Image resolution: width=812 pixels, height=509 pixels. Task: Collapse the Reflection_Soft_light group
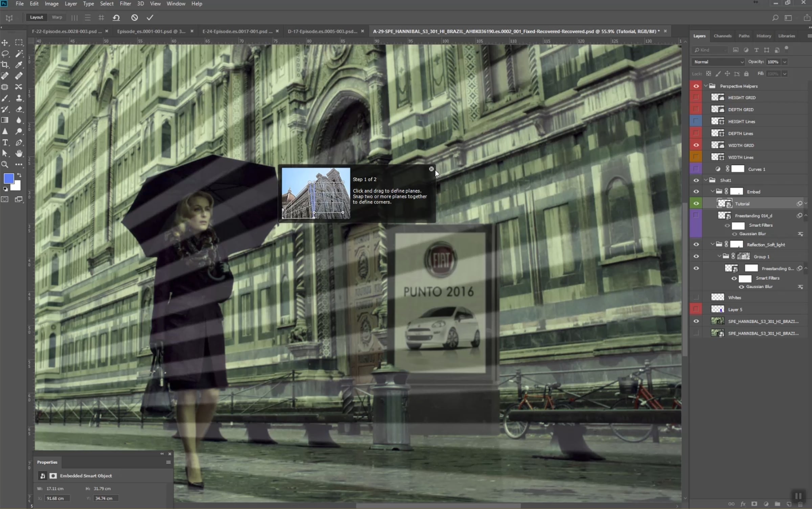713,244
